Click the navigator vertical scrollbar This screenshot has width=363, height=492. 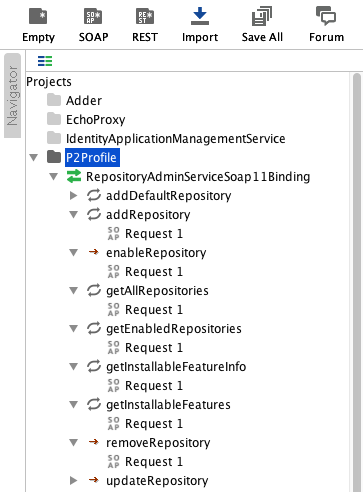[357, 282]
